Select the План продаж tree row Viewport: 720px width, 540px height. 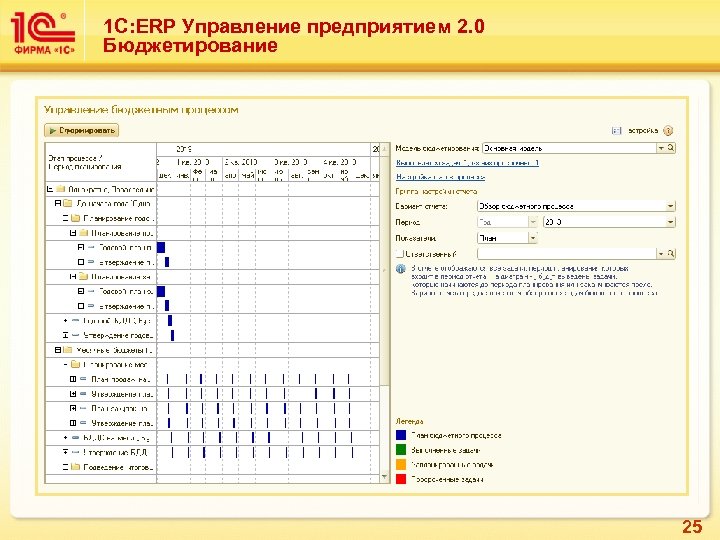[x=101, y=379]
